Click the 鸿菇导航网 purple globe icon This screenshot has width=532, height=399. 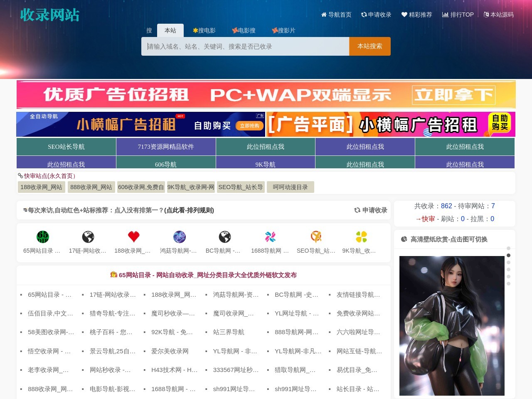[x=179, y=237]
